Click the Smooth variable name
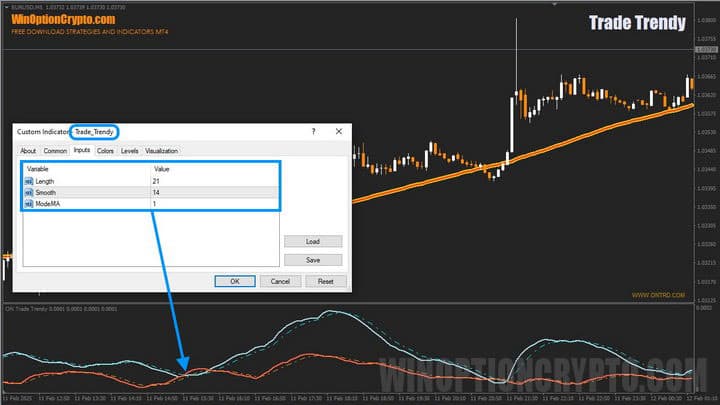Image resolution: width=720 pixels, height=405 pixels. (x=45, y=192)
